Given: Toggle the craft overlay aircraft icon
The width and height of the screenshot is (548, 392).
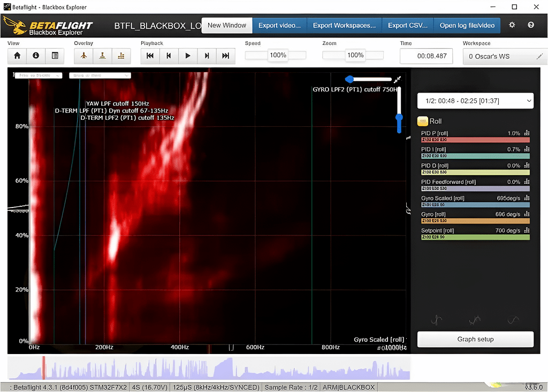Looking at the screenshot, I should click(x=83, y=56).
